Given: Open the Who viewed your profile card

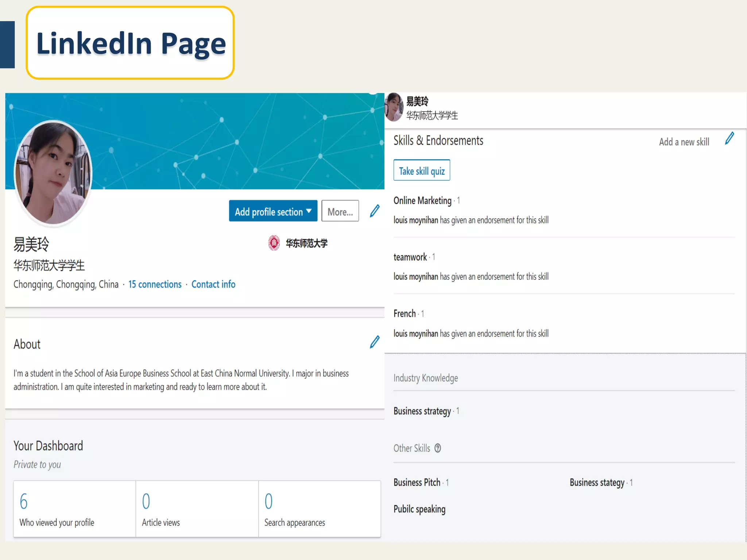Looking at the screenshot, I should [74, 509].
